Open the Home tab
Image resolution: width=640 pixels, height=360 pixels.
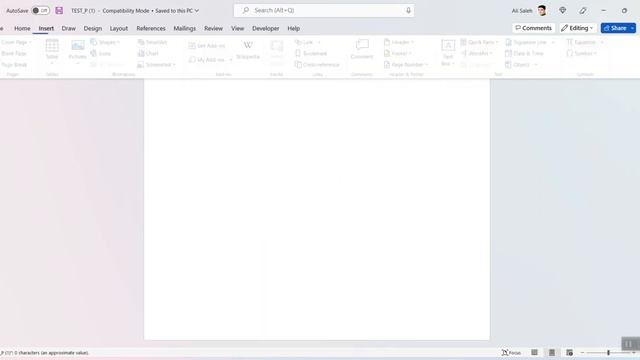[22, 28]
